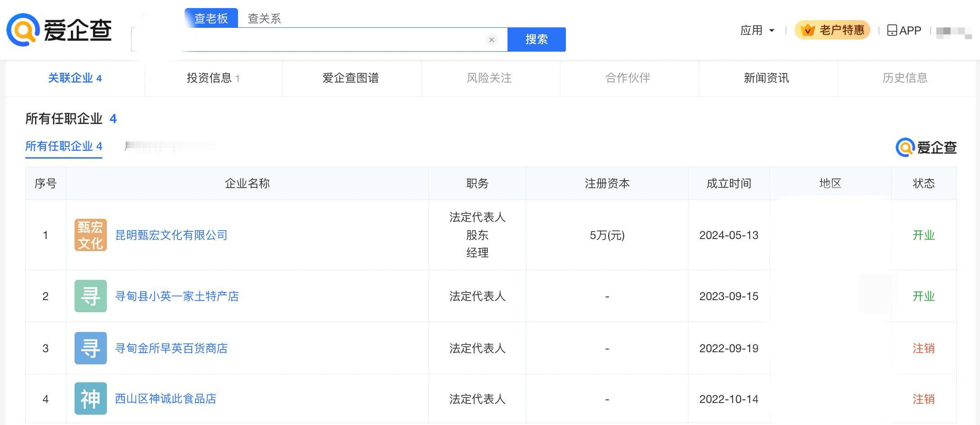The width and height of the screenshot is (980, 425).
Task: Open the APP download link
Action: pos(904,30)
